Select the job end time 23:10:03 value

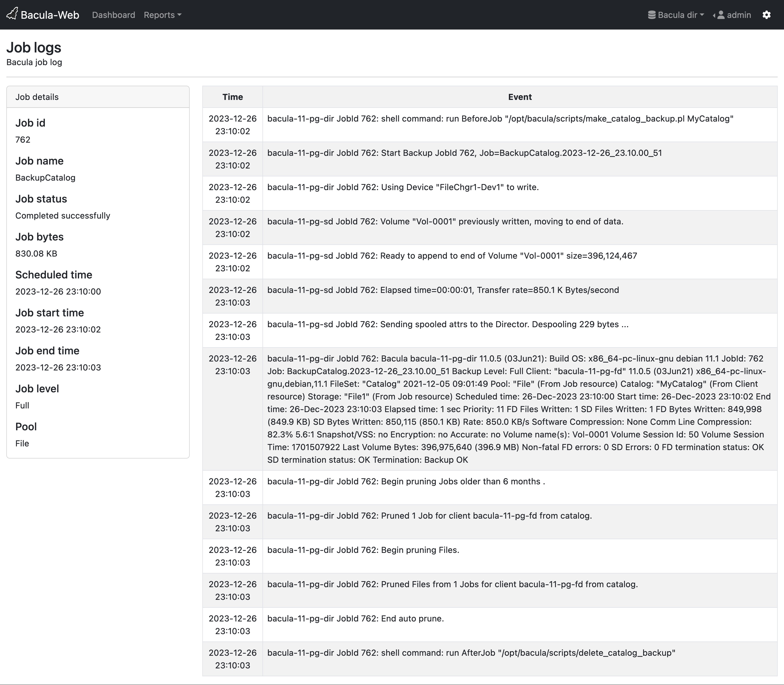58,368
